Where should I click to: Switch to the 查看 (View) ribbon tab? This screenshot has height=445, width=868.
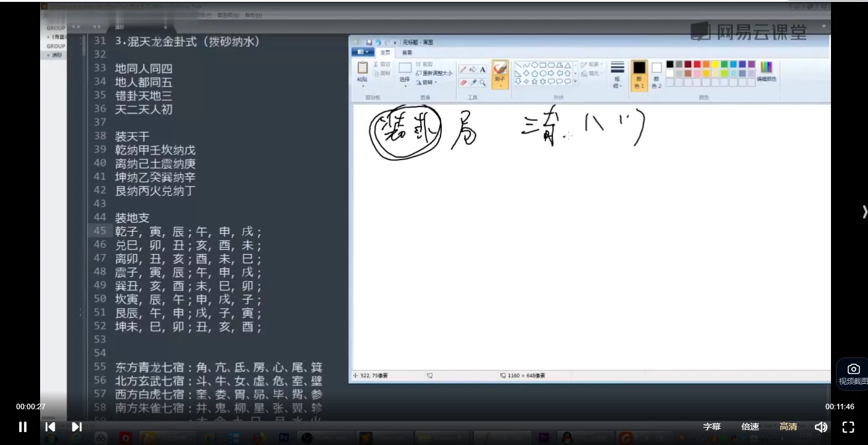click(x=406, y=52)
